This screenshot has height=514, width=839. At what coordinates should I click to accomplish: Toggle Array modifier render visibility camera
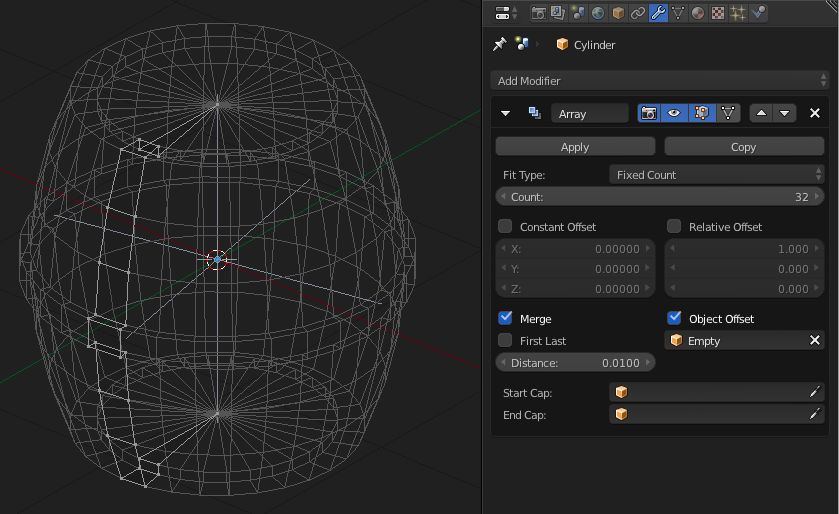[649, 113]
